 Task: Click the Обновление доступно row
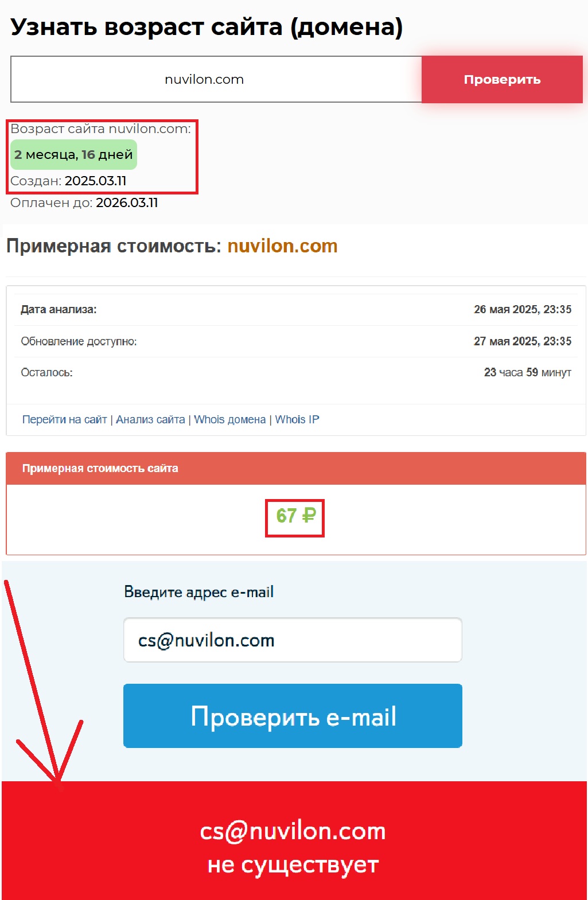click(296, 341)
